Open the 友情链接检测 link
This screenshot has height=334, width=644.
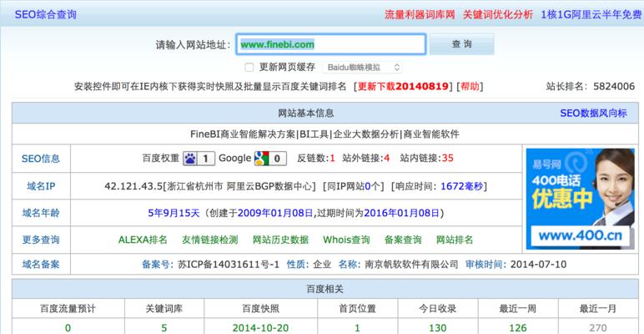211,240
